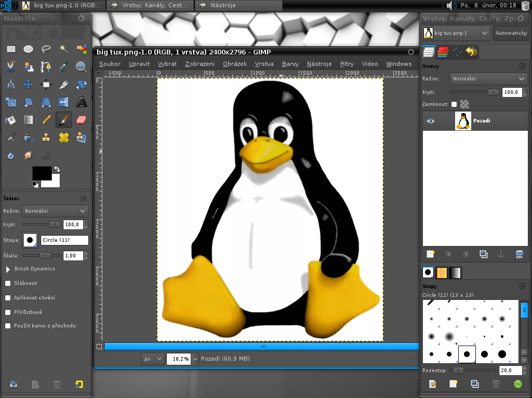Choose the Pencil tool

tap(46, 120)
